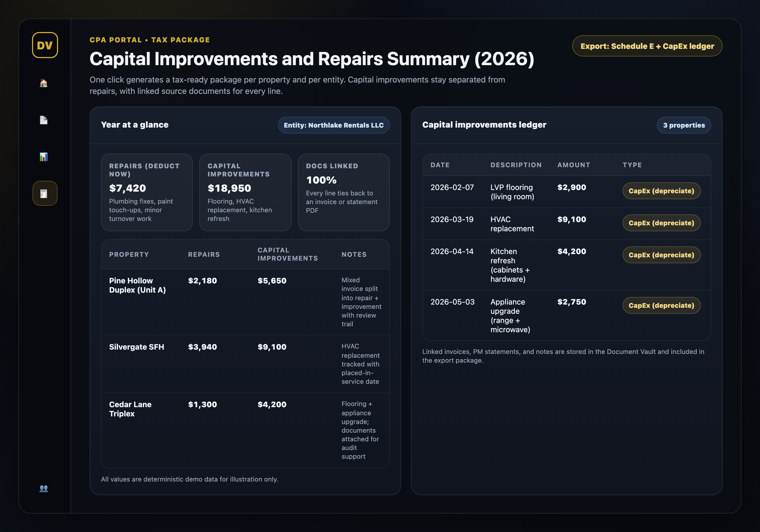This screenshot has width=760, height=532.
Task: Click the Capital improvements ledger heading
Action: (x=484, y=125)
